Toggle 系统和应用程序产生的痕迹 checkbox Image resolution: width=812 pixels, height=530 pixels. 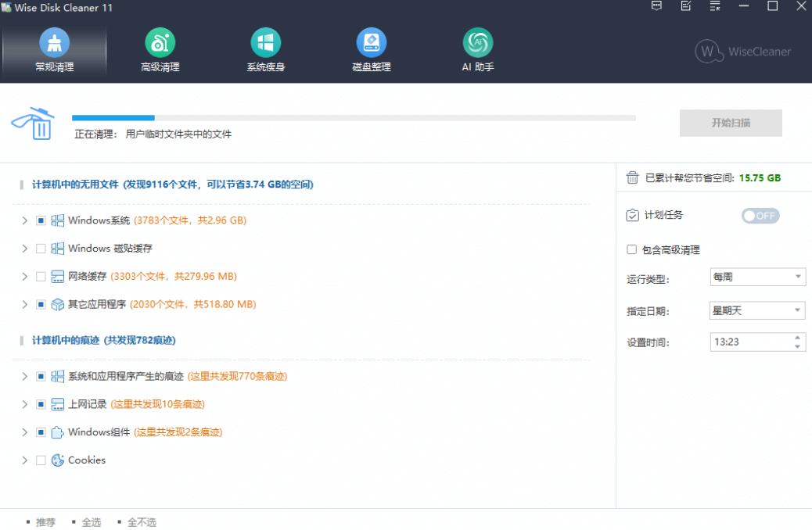[41, 376]
